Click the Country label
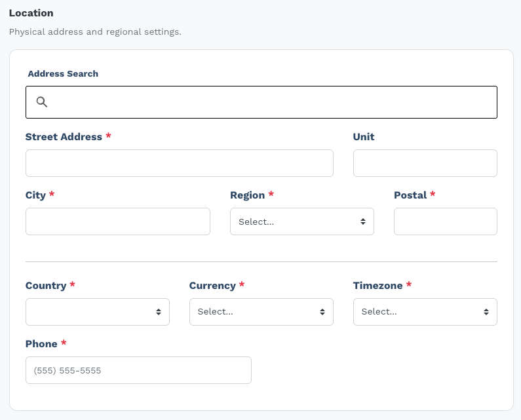 click(46, 286)
